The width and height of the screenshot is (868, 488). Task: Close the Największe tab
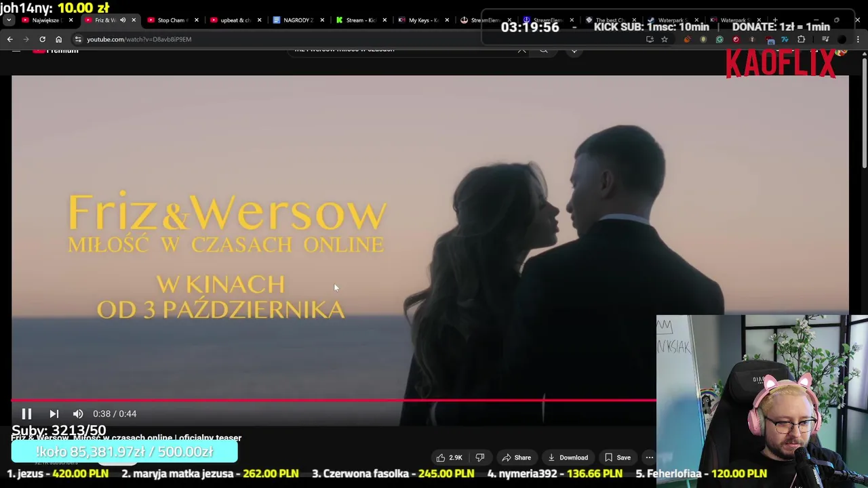71,20
